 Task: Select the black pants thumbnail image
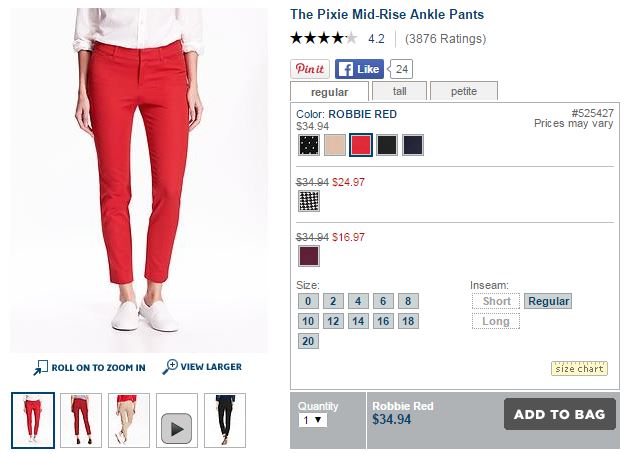pyautogui.click(x=225, y=420)
